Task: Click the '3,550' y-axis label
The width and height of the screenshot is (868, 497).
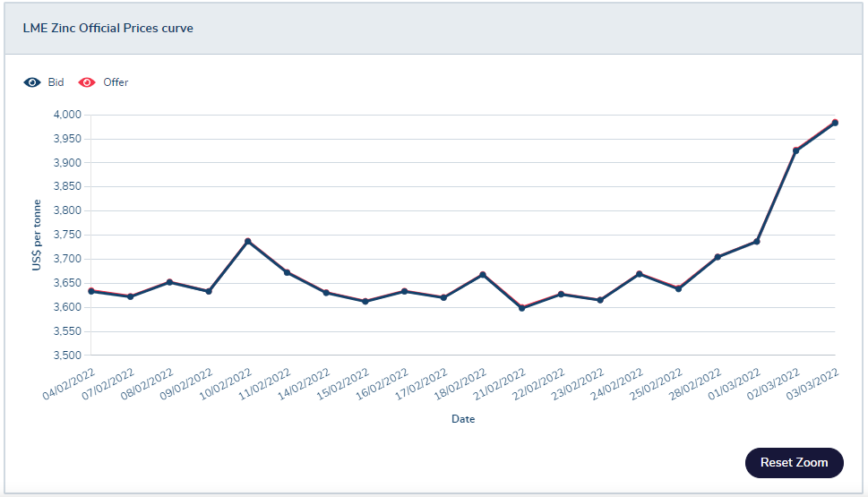Action: 67,331
